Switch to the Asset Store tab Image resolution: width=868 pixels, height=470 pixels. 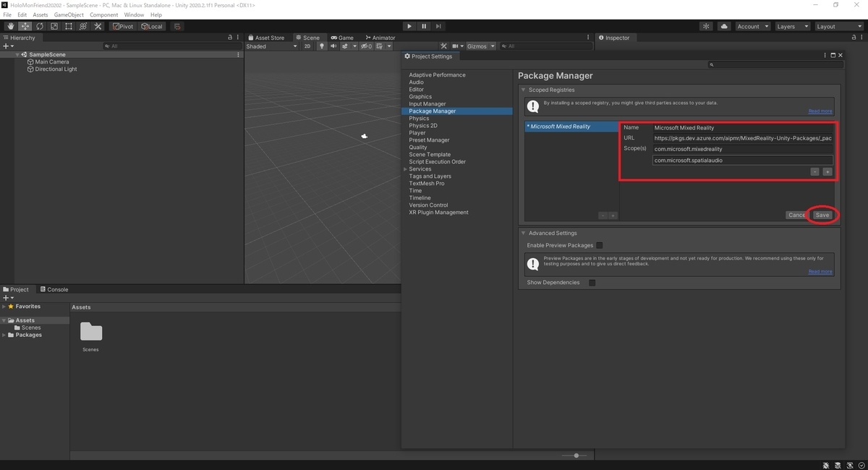(266, 38)
